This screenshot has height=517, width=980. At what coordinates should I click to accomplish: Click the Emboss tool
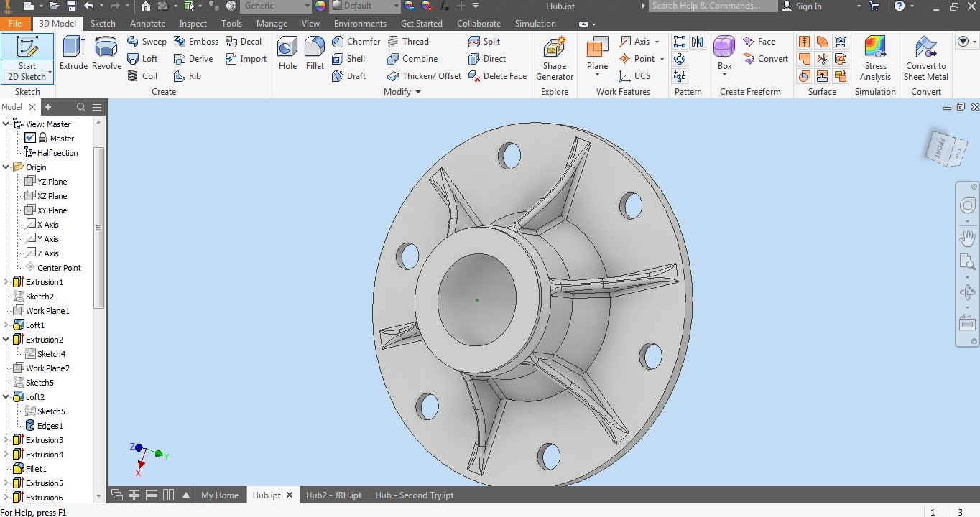click(196, 42)
